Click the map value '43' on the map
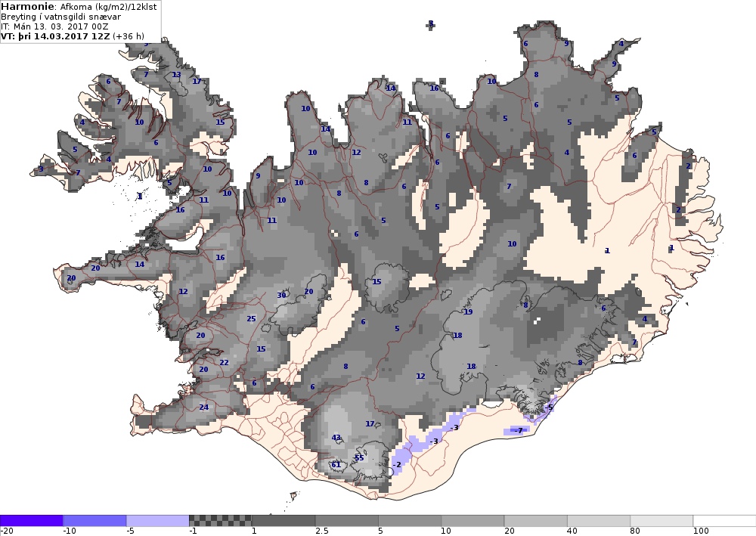Screen dimensions: 756x536 point(336,438)
